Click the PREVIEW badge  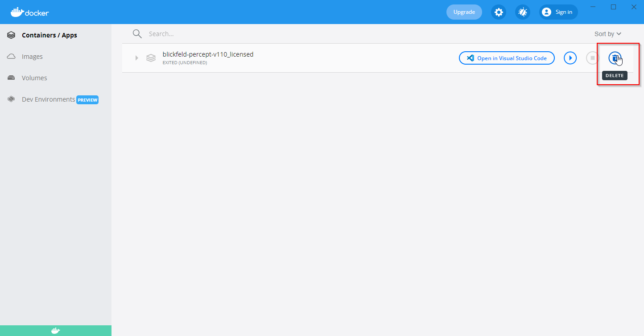87,100
